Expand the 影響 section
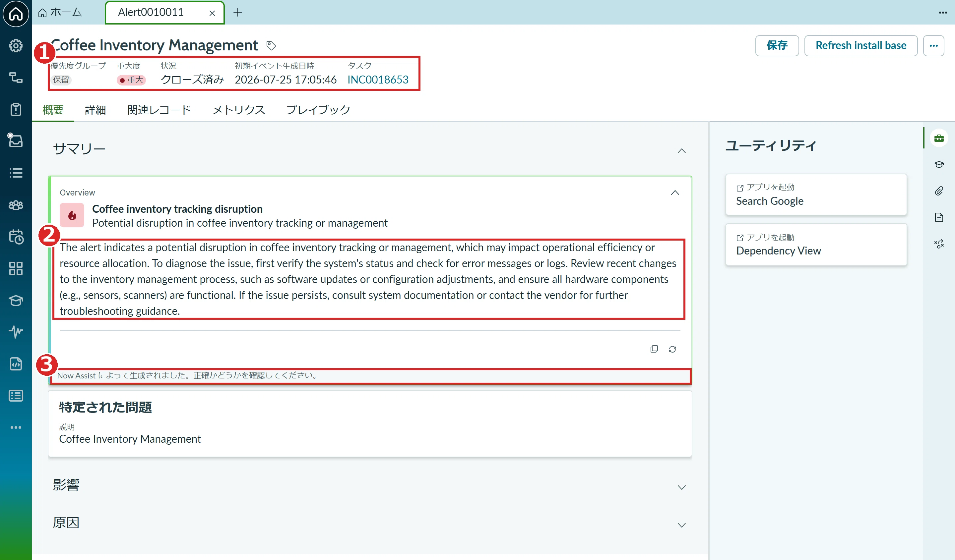Image resolution: width=955 pixels, height=560 pixels. [681, 487]
